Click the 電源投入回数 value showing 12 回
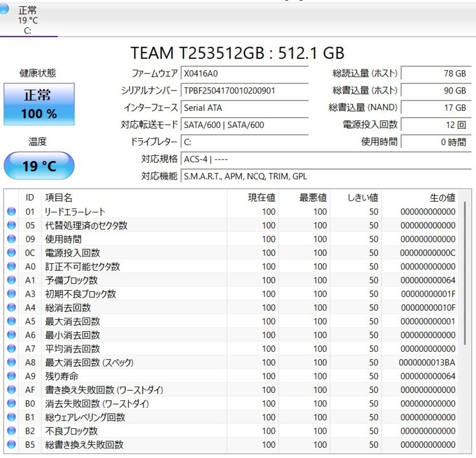Screen dimensions: 476x458 click(x=436, y=125)
